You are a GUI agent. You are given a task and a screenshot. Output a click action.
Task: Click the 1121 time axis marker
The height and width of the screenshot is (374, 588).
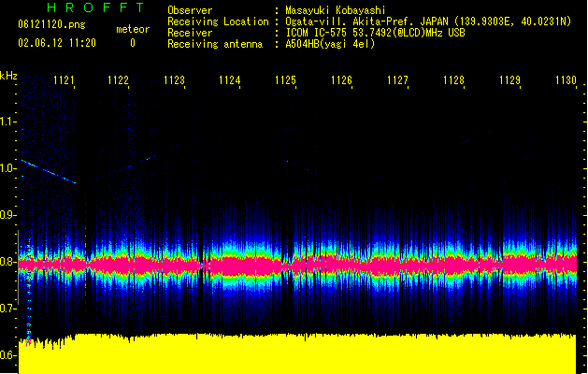coord(64,80)
